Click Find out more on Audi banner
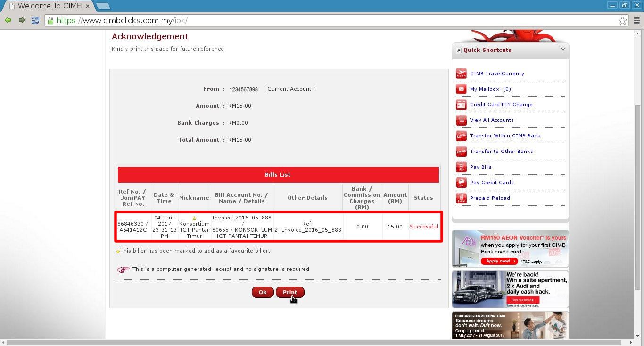 pos(522,300)
